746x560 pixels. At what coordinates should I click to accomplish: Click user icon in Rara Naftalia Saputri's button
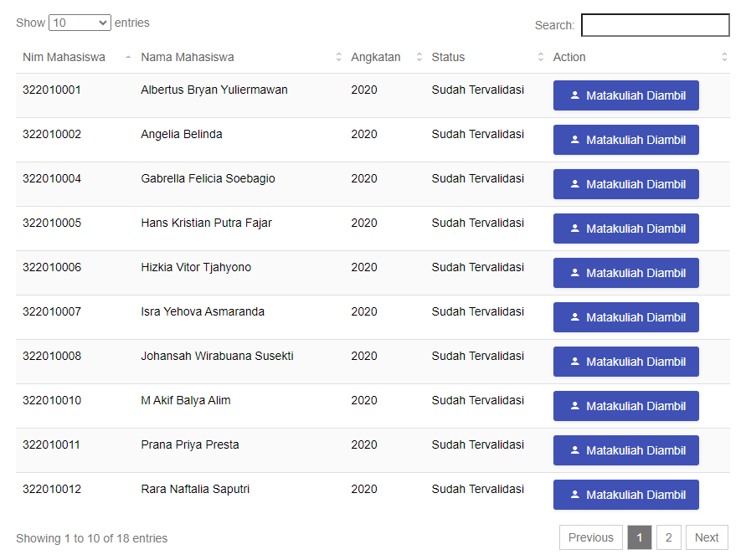pos(574,495)
